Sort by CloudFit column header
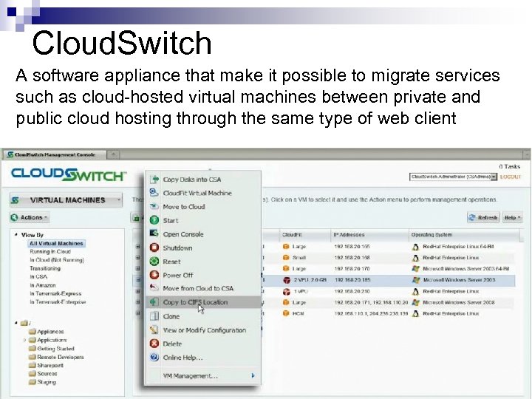Image resolution: width=532 pixels, height=399 pixels. click(305, 234)
